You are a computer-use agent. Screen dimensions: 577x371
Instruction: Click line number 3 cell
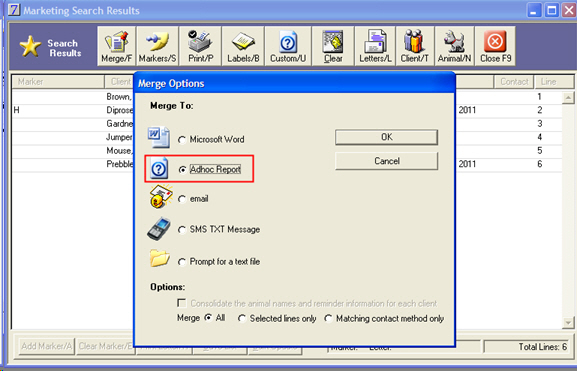[x=539, y=124]
